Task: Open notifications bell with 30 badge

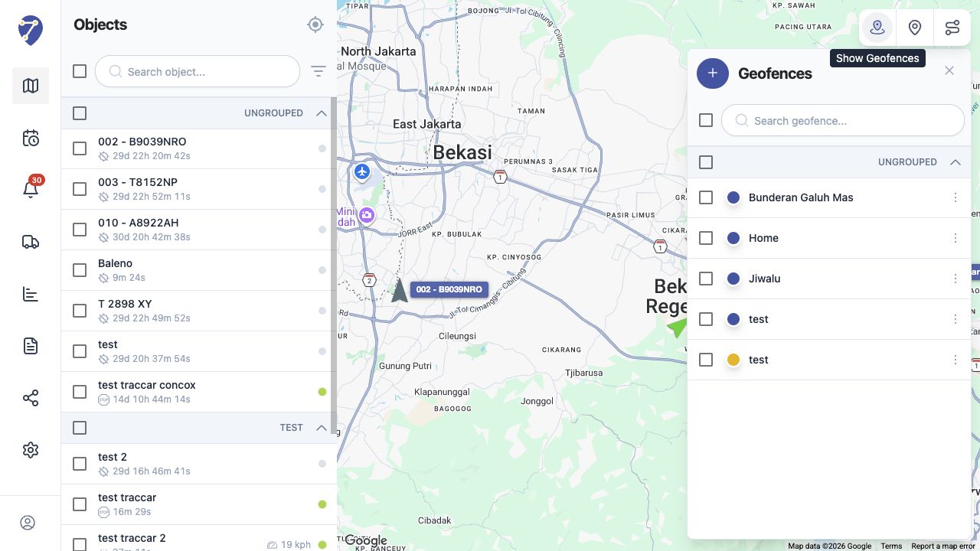Action: click(x=31, y=189)
